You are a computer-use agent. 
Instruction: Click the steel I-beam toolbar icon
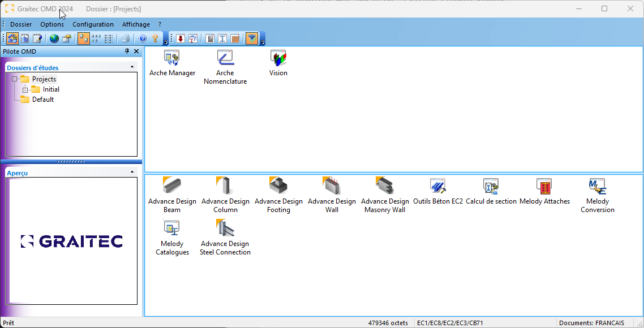[x=222, y=38]
